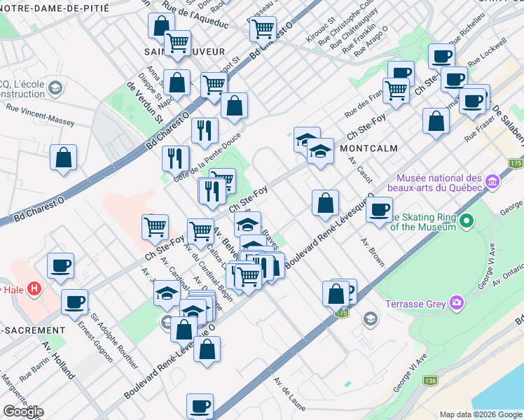Click the Google logo

(23, 412)
